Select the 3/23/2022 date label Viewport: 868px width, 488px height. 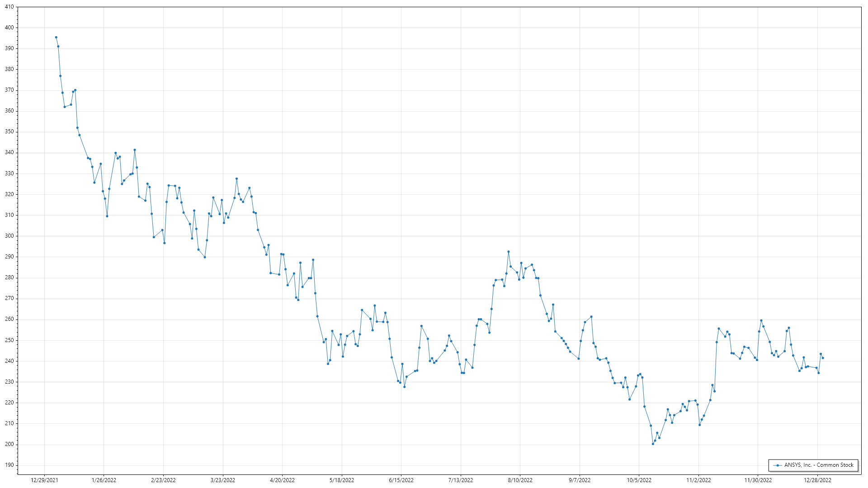223,480
